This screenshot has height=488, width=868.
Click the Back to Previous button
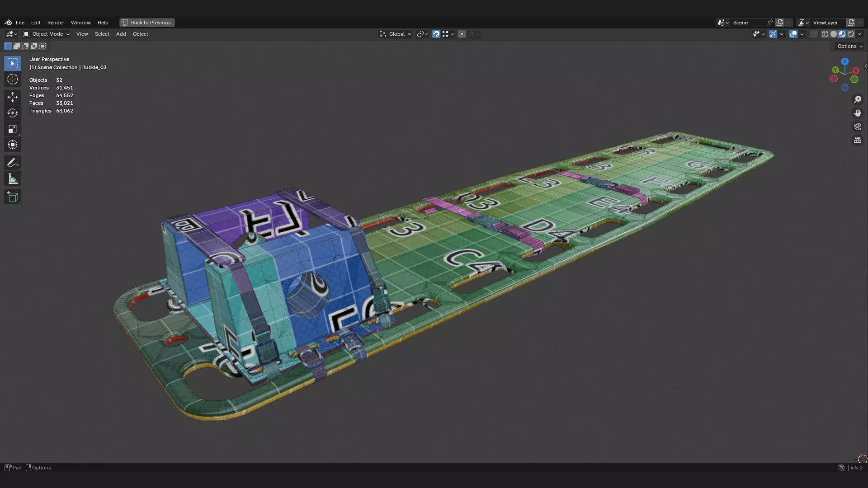(x=147, y=23)
